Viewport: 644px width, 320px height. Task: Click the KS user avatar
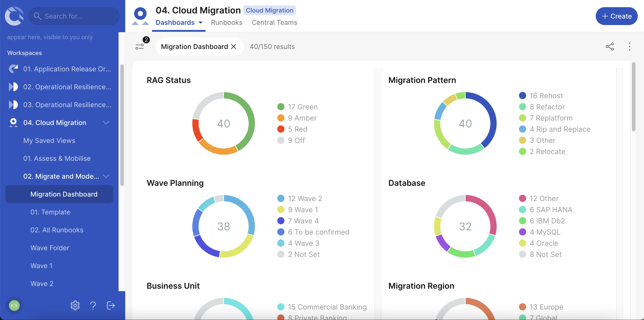[14, 305]
